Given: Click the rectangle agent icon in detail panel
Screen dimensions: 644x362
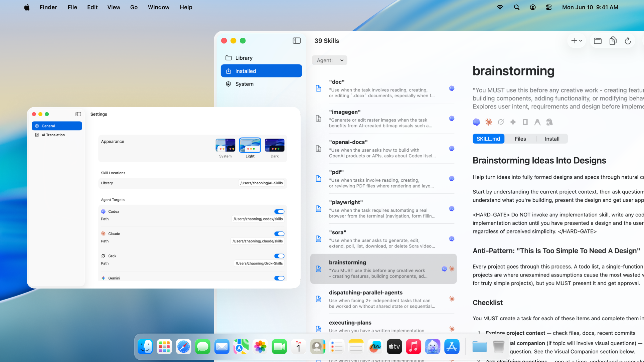Looking at the screenshot, I should coord(525,122).
